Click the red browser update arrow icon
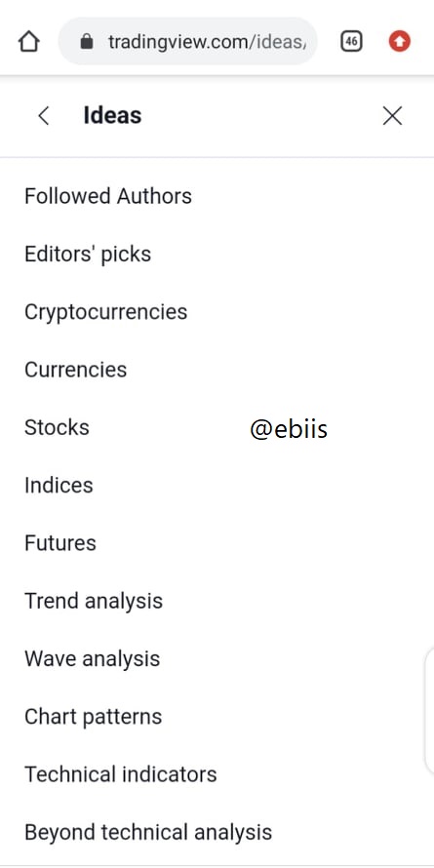Image resolution: width=434 pixels, height=868 pixels. (x=400, y=42)
